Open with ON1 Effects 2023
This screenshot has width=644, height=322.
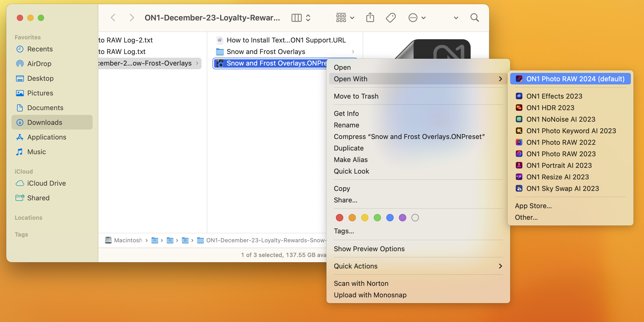pos(570,96)
